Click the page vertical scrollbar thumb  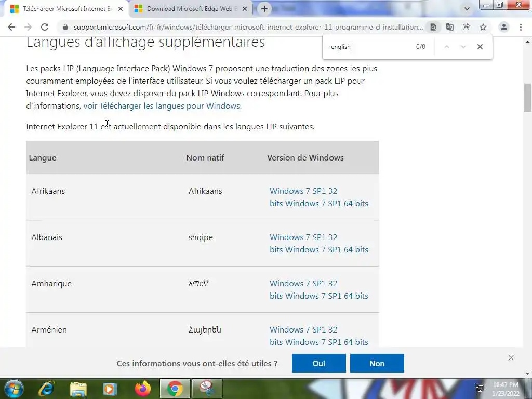click(527, 97)
